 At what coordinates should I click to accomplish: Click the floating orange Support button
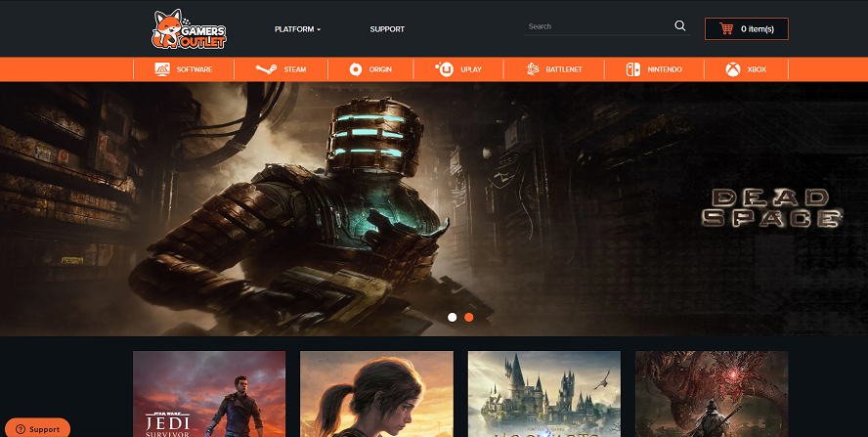[x=38, y=427]
